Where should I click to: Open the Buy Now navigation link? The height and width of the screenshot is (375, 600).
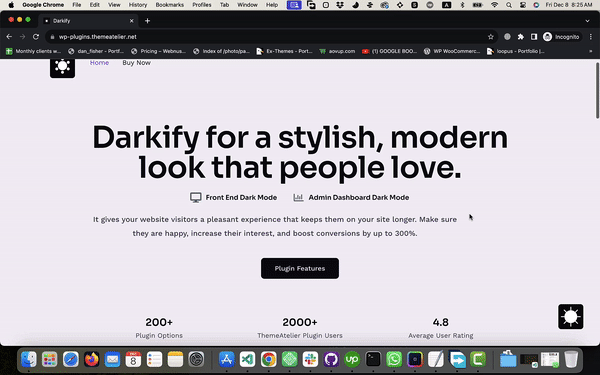click(136, 63)
